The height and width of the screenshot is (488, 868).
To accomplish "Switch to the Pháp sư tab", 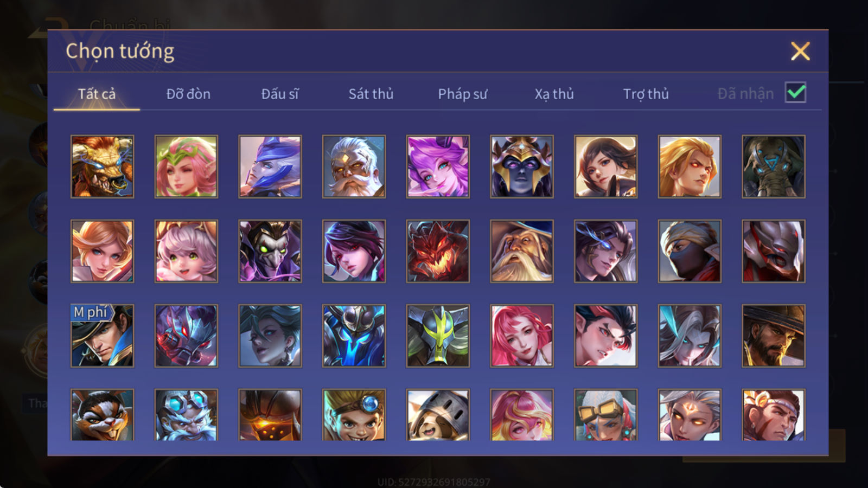I will [463, 94].
